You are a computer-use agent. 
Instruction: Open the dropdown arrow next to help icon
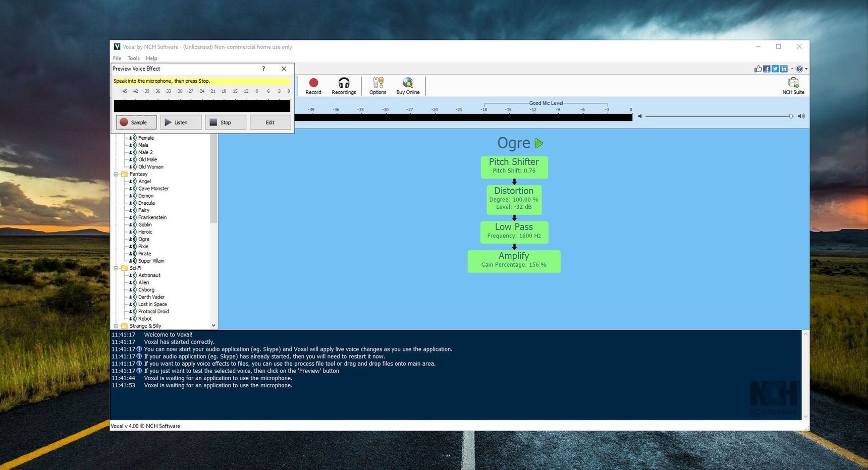point(806,69)
